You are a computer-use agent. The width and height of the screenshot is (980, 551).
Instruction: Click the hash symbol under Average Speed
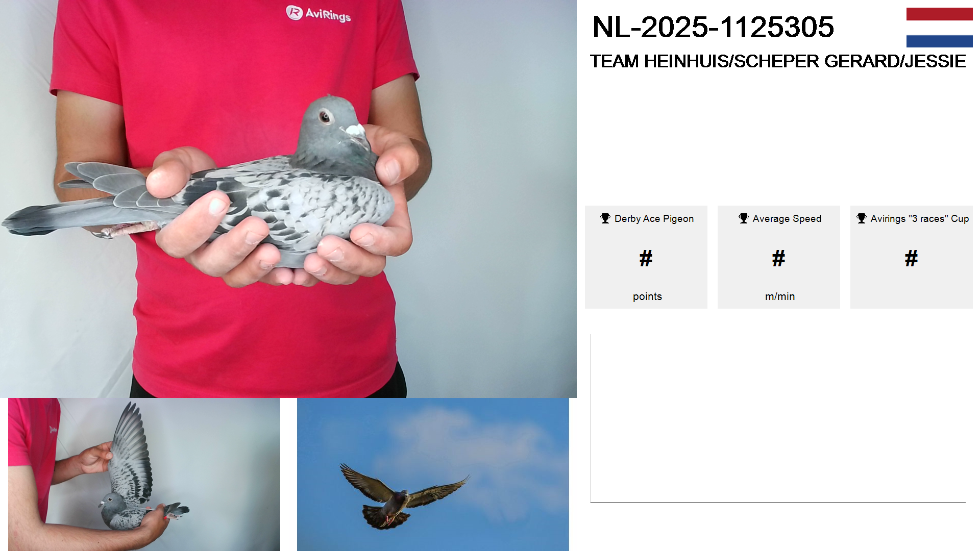778,258
